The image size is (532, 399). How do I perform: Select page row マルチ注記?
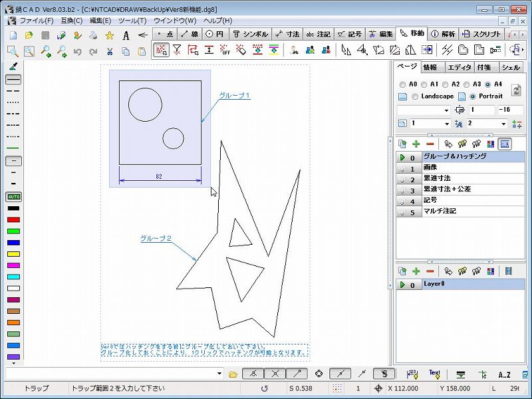460,211
